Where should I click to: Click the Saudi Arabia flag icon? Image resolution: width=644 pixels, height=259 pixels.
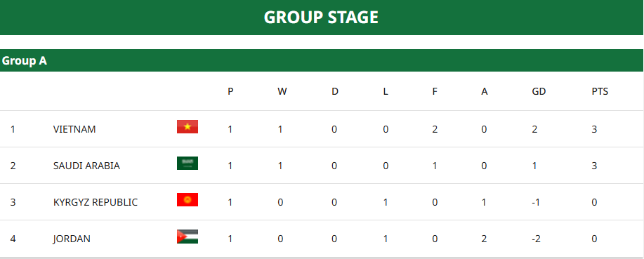pos(188,163)
